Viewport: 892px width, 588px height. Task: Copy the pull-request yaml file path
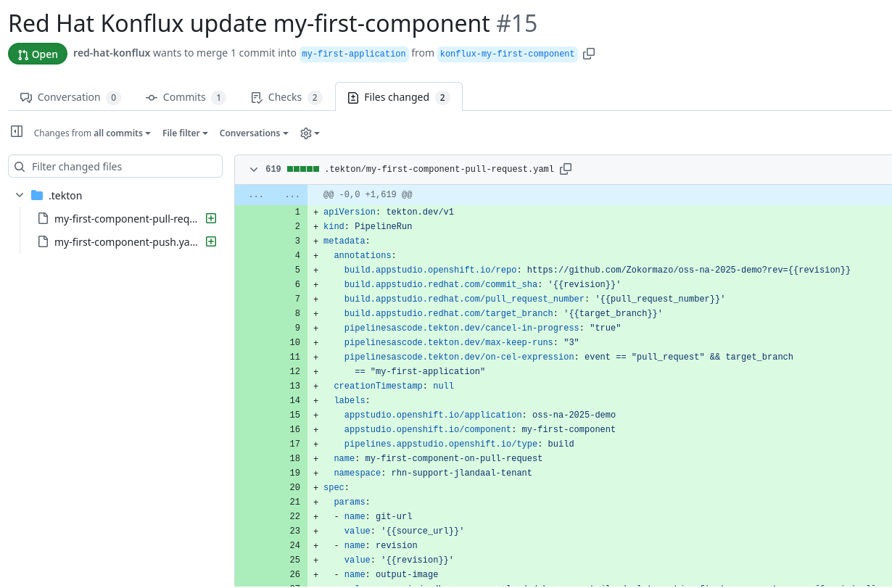pos(565,169)
